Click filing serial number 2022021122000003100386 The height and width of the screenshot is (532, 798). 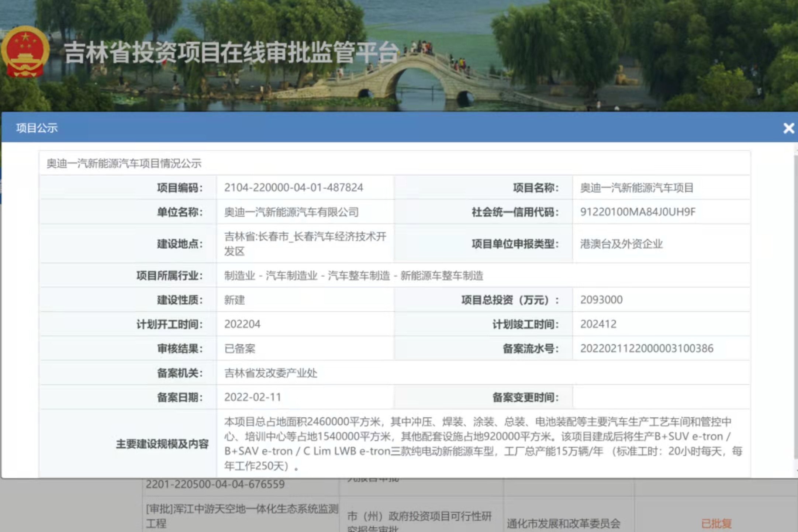click(x=646, y=348)
